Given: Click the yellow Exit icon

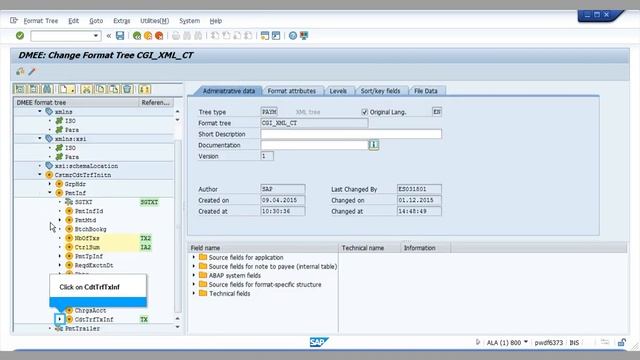Looking at the screenshot, I should [x=148, y=36].
